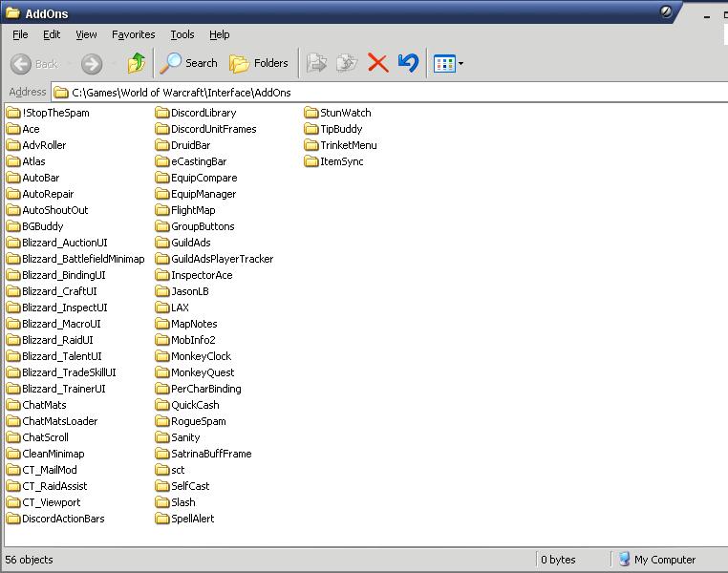
Task: Click the Blizzard_TrainerUI folder name
Action: pyautogui.click(x=64, y=389)
